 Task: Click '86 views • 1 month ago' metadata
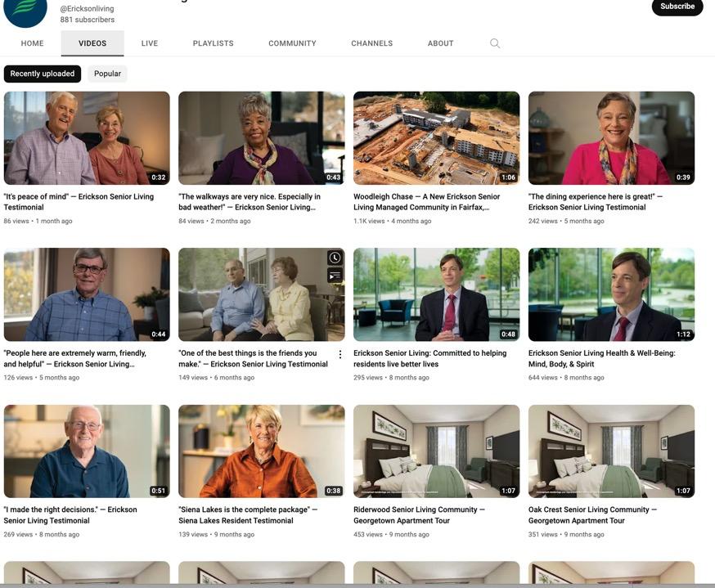[38, 221]
